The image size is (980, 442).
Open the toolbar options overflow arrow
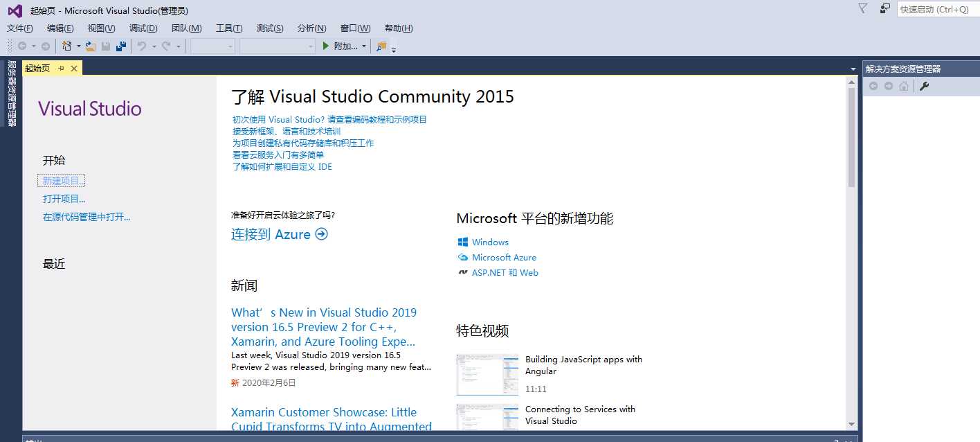[394, 50]
